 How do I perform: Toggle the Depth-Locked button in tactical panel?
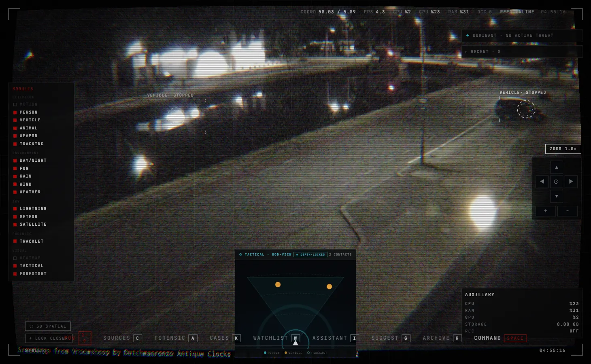coord(310,255)
